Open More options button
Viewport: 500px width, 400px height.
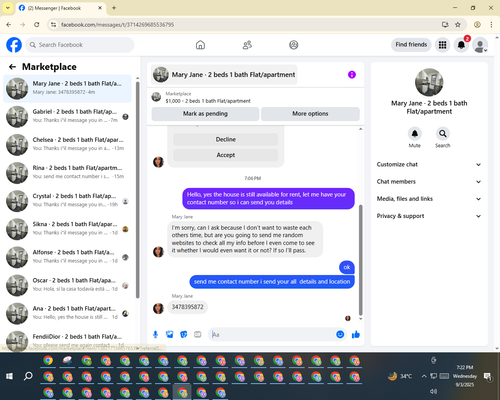[x=310, y=114]
